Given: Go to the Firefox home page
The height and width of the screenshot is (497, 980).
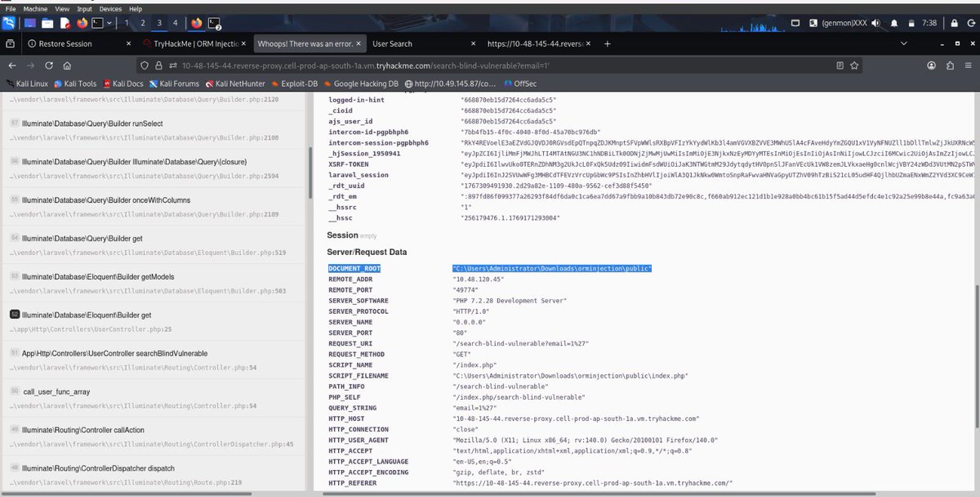Looking at the screenshot, I should point(67,65).
